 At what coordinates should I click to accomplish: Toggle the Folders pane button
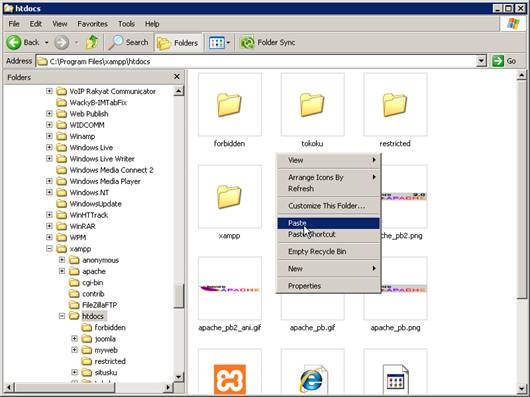[178, 43]
